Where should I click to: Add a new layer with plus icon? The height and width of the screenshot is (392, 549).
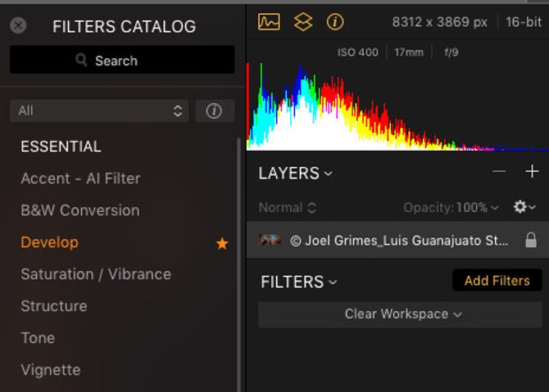click(x=532, y=171)
